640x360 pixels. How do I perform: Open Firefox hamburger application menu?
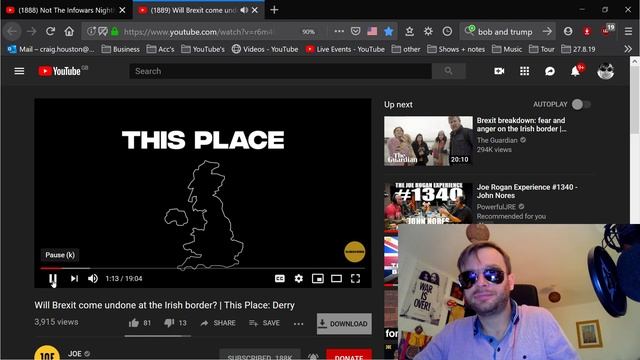coord(629,31)
